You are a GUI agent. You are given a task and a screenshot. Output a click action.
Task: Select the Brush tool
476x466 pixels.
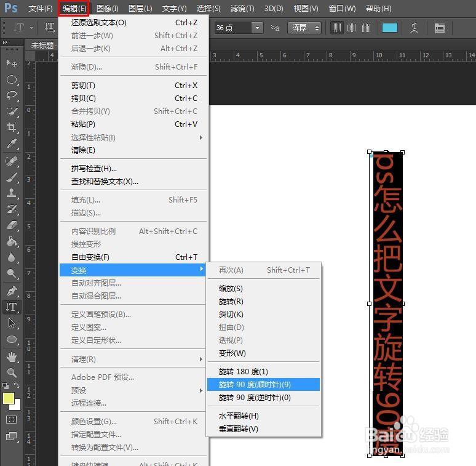(12, 177)
